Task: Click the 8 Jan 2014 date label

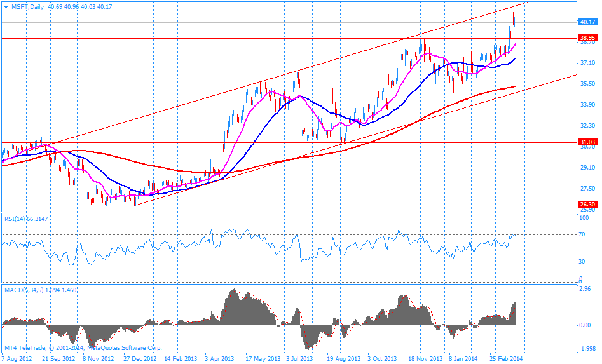Action: [x=463, y=359]
